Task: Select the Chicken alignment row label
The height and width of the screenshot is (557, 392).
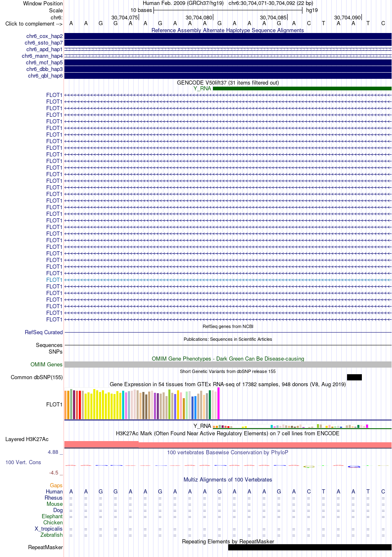Action: pos(53,522)
